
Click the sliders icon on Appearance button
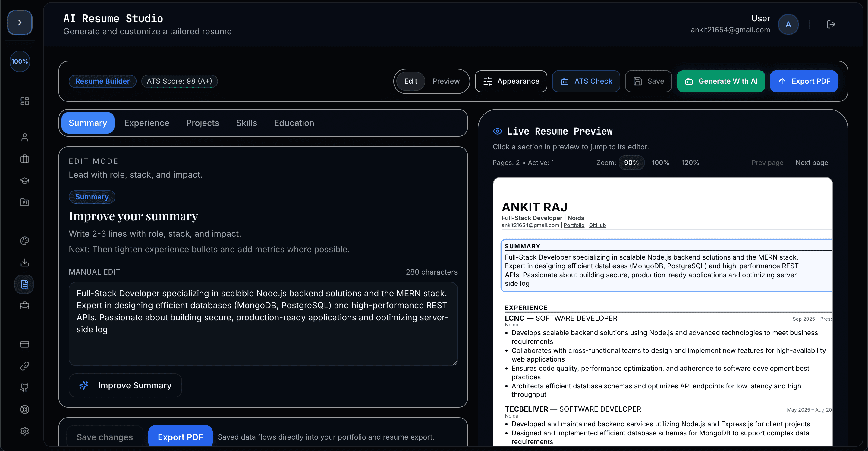click(x=488, y=81)
